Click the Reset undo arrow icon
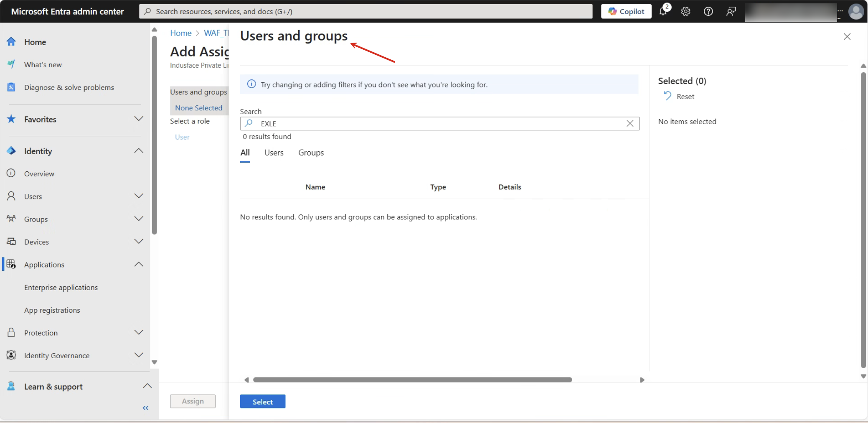868x423 pixels. [667, 96]
